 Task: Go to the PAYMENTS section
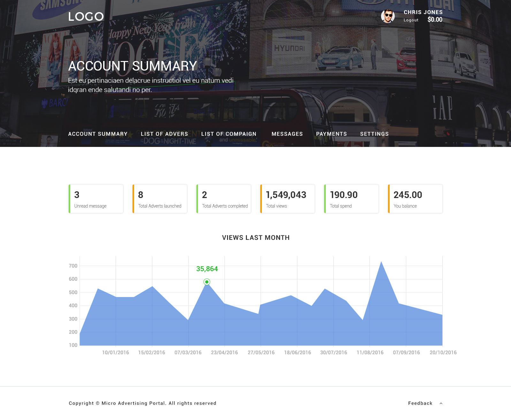(331, 134)
